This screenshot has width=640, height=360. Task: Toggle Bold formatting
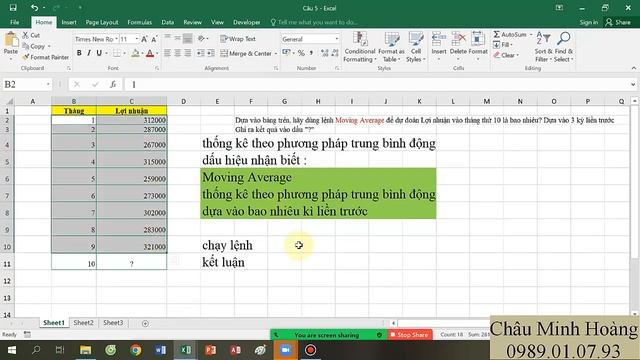(79, 53)
